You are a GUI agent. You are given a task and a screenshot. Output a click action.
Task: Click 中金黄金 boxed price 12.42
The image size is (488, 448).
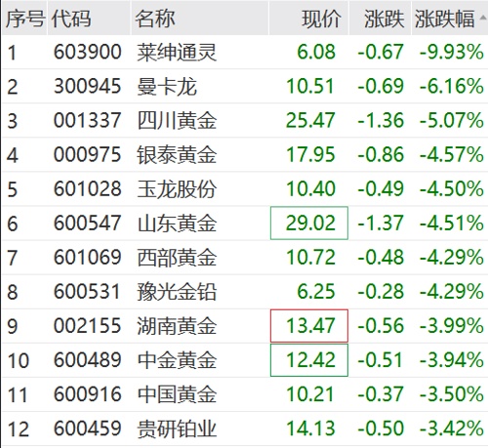(309, 360)
